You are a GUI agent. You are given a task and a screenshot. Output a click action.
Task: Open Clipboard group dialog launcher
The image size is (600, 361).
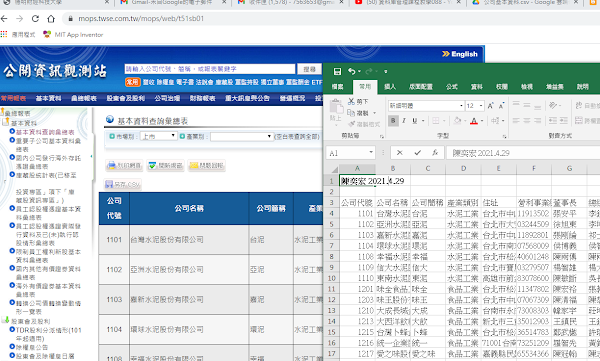pos(382,136)
